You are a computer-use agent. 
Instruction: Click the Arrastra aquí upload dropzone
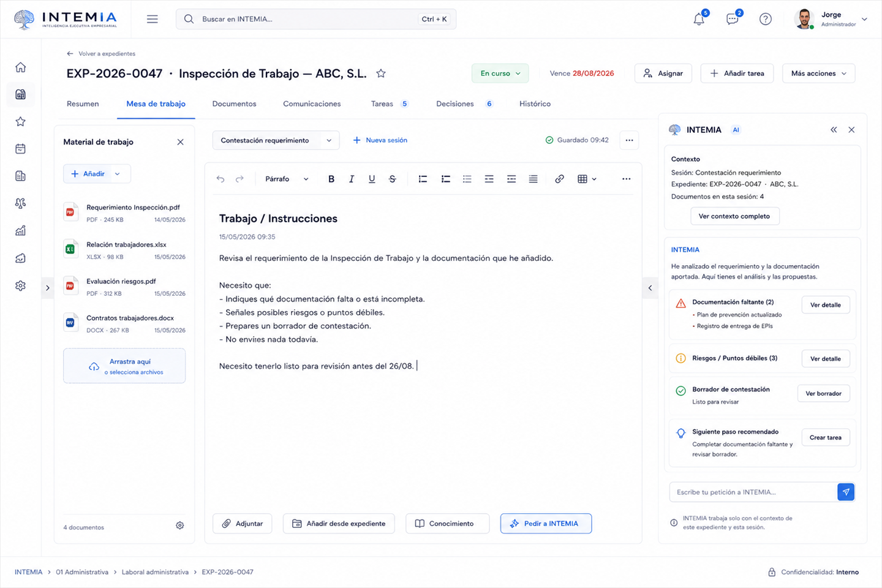(x=124, y=366)
